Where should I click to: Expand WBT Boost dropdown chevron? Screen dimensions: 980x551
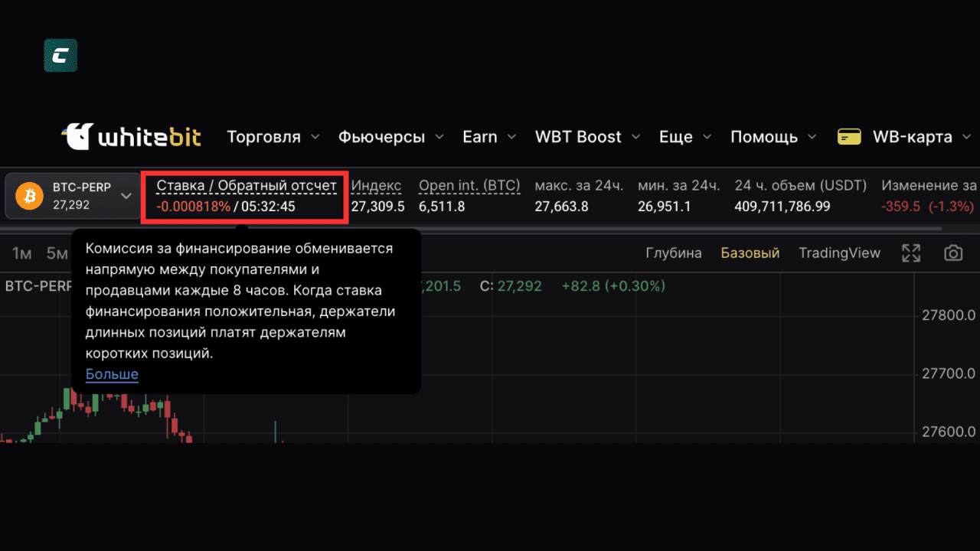tap(635, 138)
